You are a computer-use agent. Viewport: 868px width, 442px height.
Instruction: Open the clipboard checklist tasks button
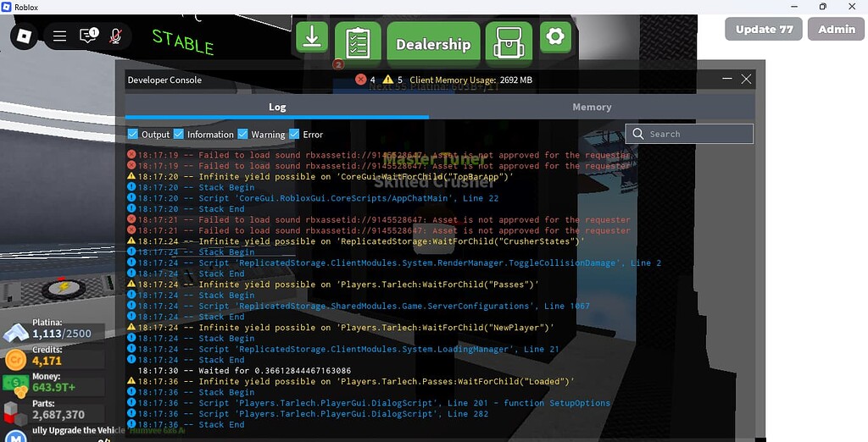pyautogui.click(x=358, y=44)
